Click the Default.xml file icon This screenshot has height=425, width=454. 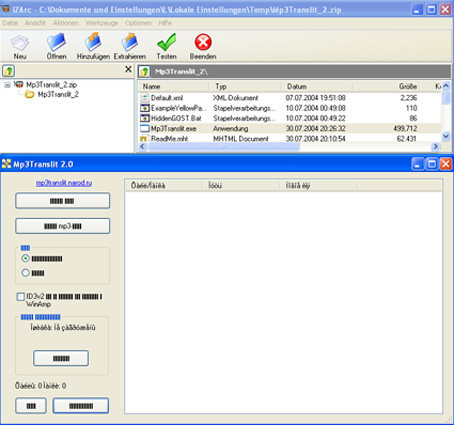[145, 98]
